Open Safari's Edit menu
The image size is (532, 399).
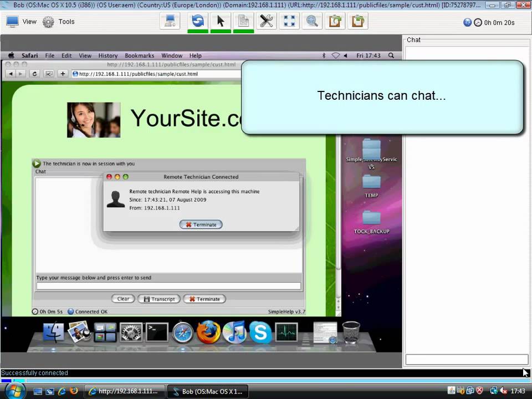coord(66,55)
